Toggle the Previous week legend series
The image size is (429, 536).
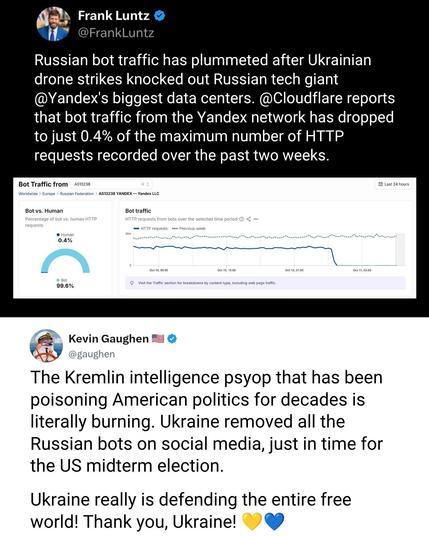coord(188,228)
